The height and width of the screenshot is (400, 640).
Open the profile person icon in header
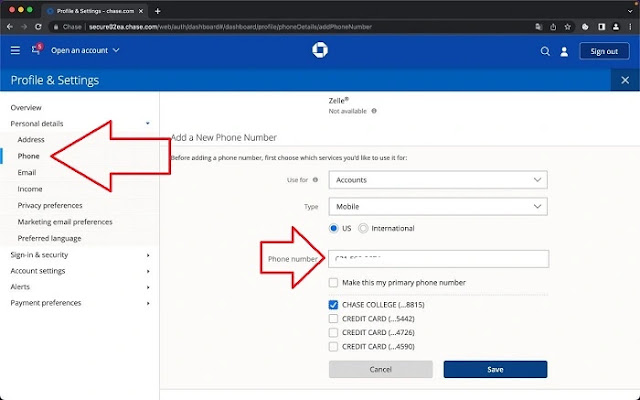click(564, 51)
